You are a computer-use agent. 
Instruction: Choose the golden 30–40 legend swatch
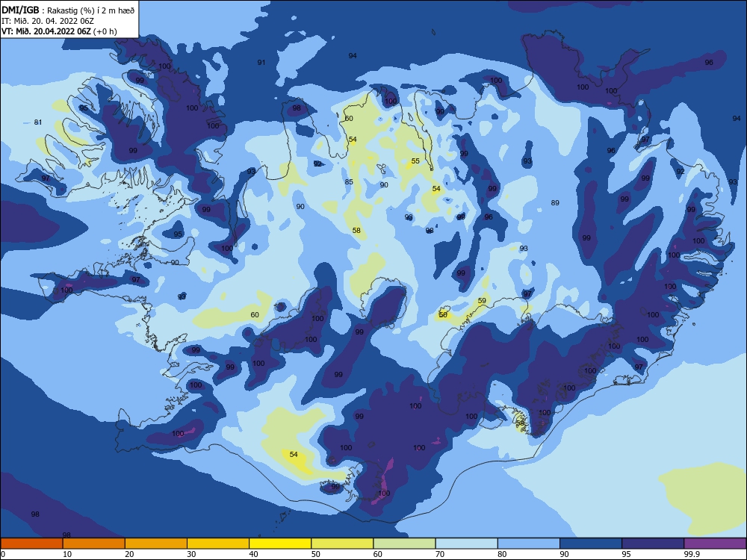218,544
